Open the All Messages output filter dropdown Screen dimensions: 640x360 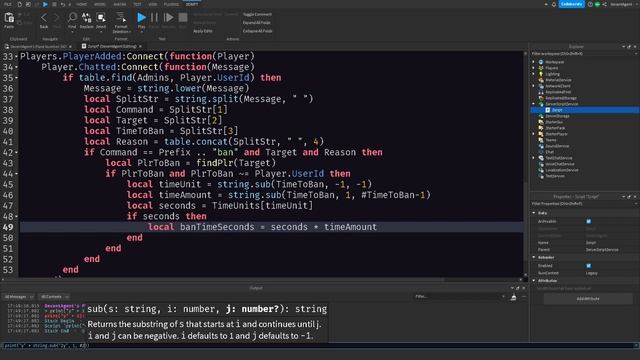[19, 297]
